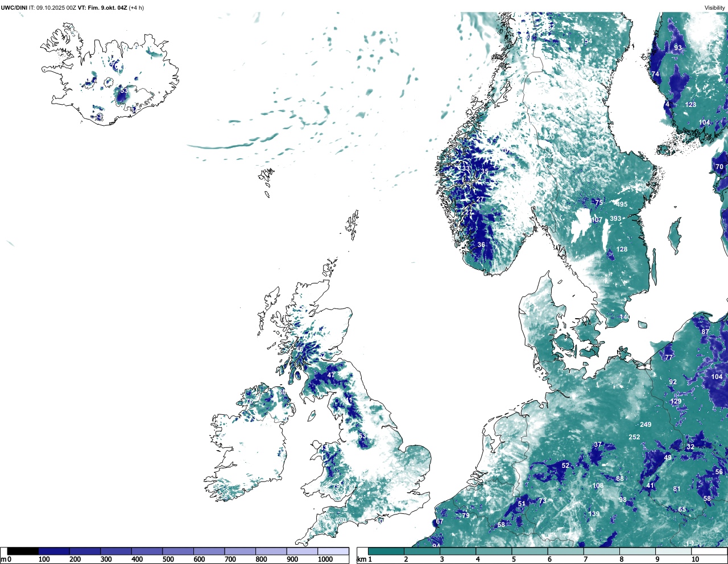Click the 65 value near the bottom right
The width and height of the screenshot is (728, 564).
[x=682, y=509]
